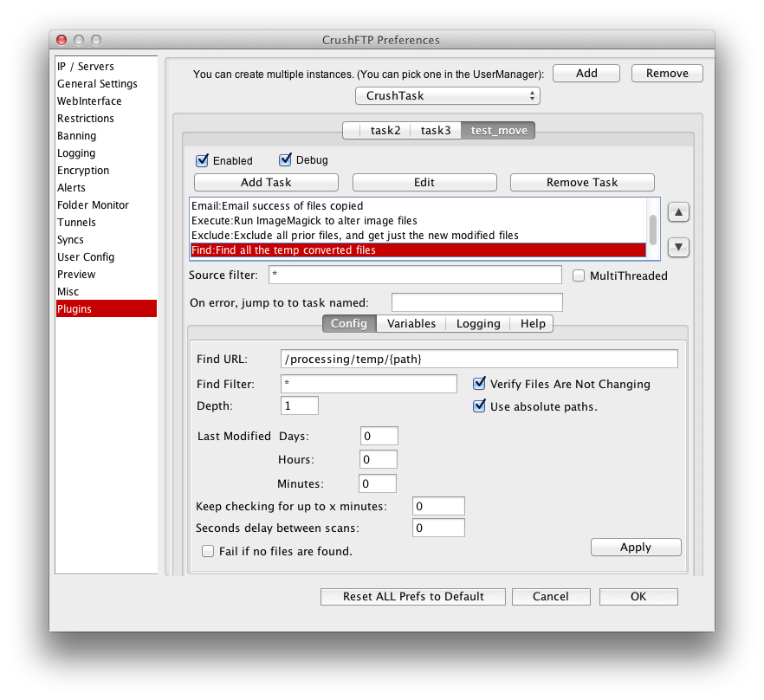Image resolution: width=764 pixels, height=700 pixels.
Task: Click the Last Modified Hours field
Action: point(378,459)
